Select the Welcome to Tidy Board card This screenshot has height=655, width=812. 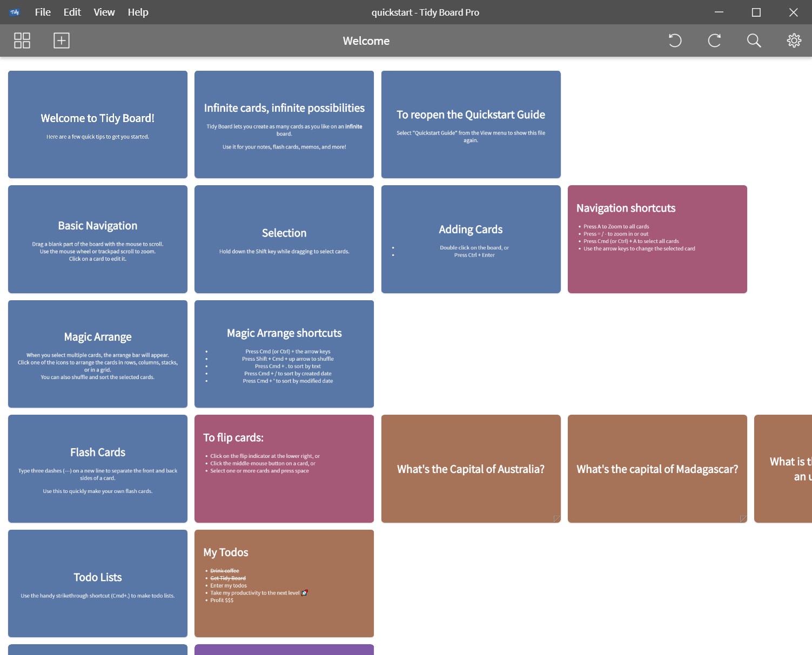point(98,124)
